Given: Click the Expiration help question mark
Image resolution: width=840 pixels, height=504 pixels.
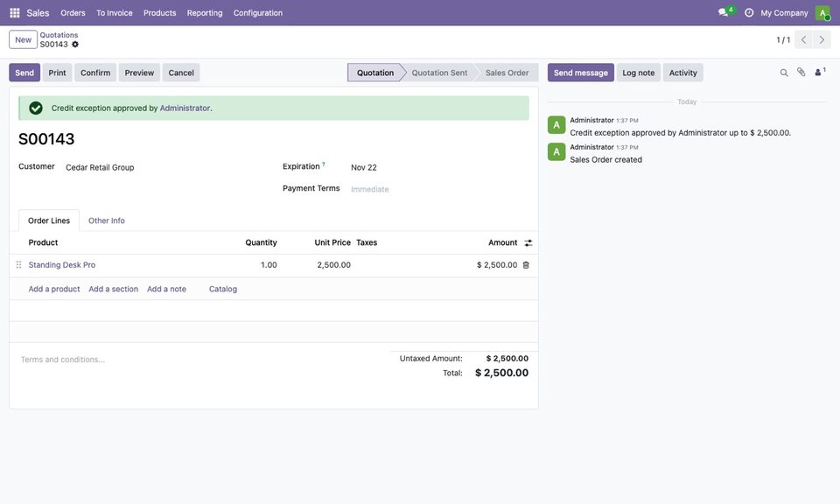Looking at the screenshot, I should (324, 164).
